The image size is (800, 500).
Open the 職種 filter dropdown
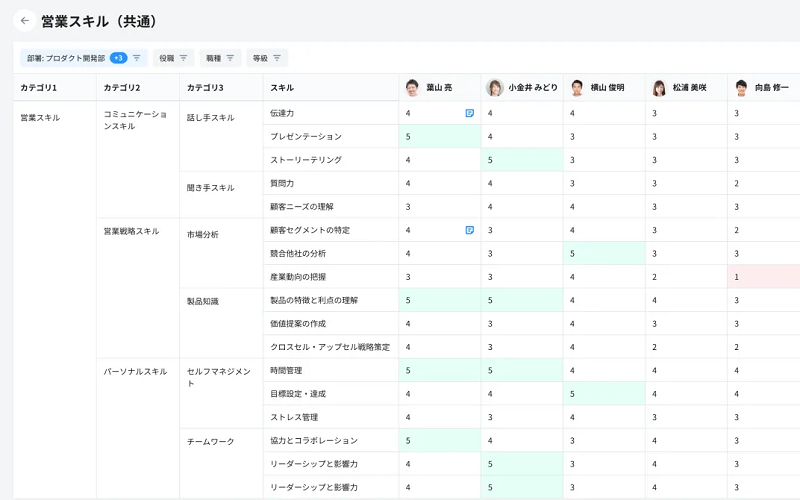220,58
